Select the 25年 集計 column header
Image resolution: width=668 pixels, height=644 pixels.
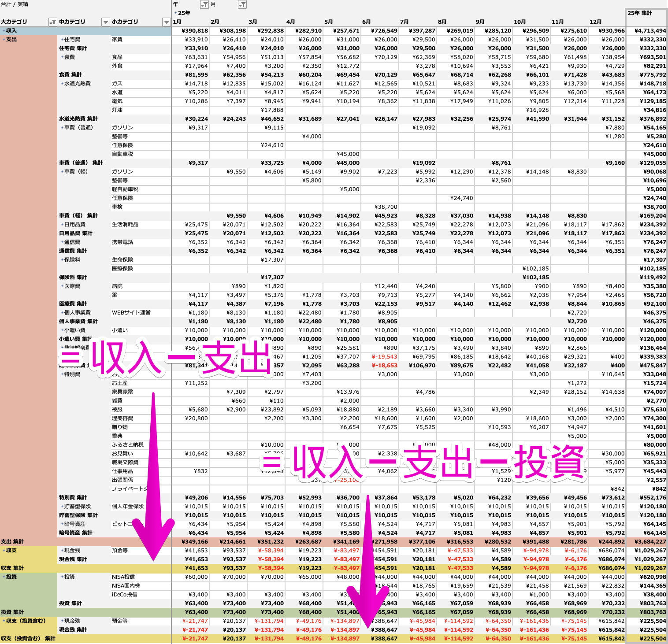click(x=640, y=13)
